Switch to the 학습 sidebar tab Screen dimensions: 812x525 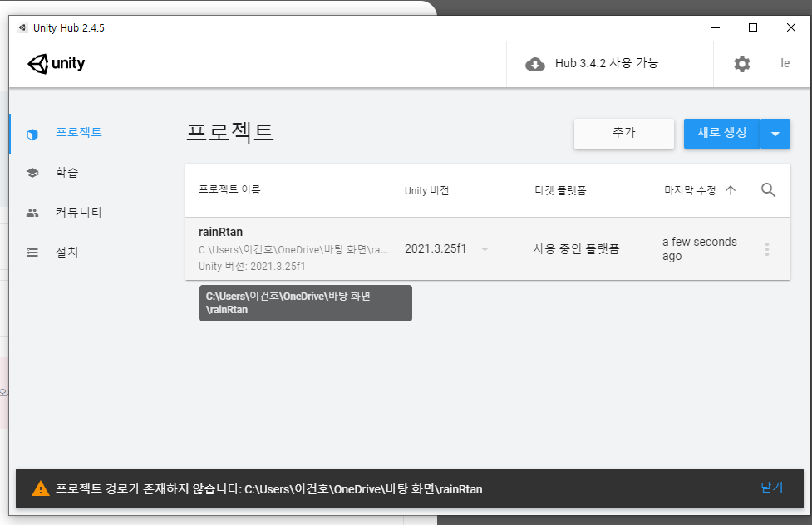66,173
